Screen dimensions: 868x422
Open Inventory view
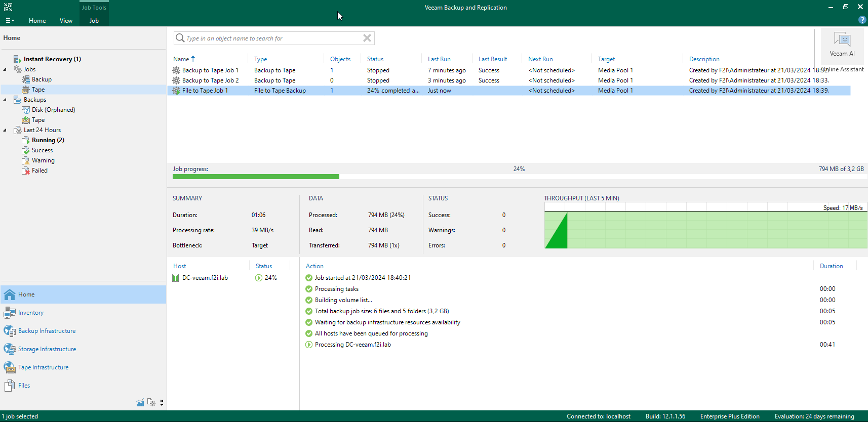tap(31, 313)
